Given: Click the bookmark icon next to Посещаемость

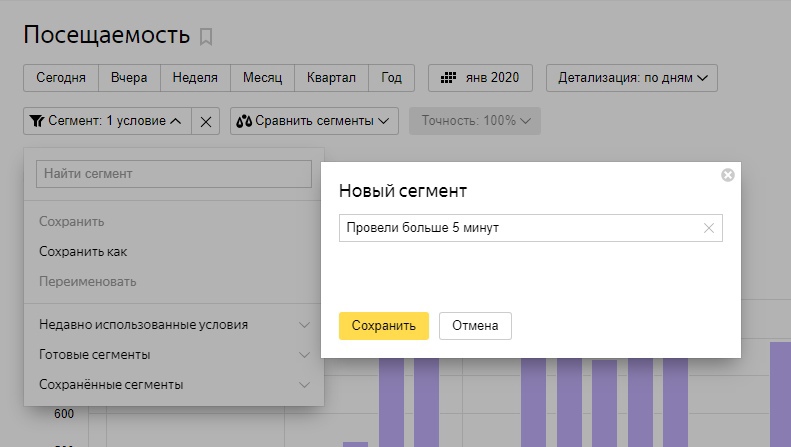Looking at the screenshot, I should 206,37.
